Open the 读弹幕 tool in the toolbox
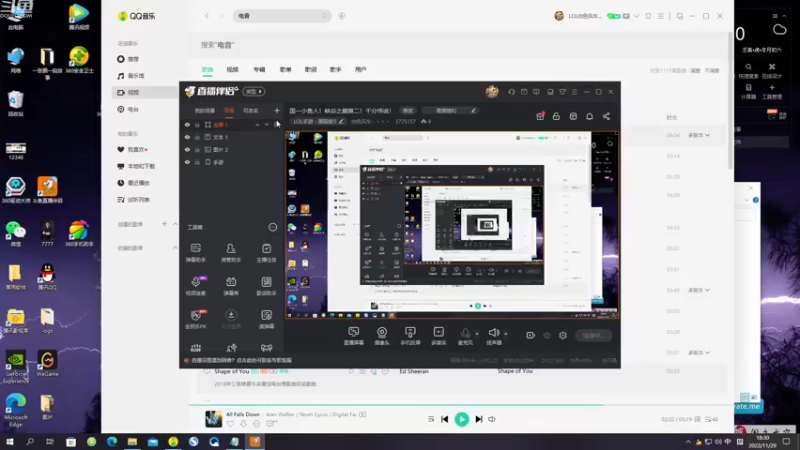The height and width of the screenshot is (450, 800). click(x=266, y=319)
